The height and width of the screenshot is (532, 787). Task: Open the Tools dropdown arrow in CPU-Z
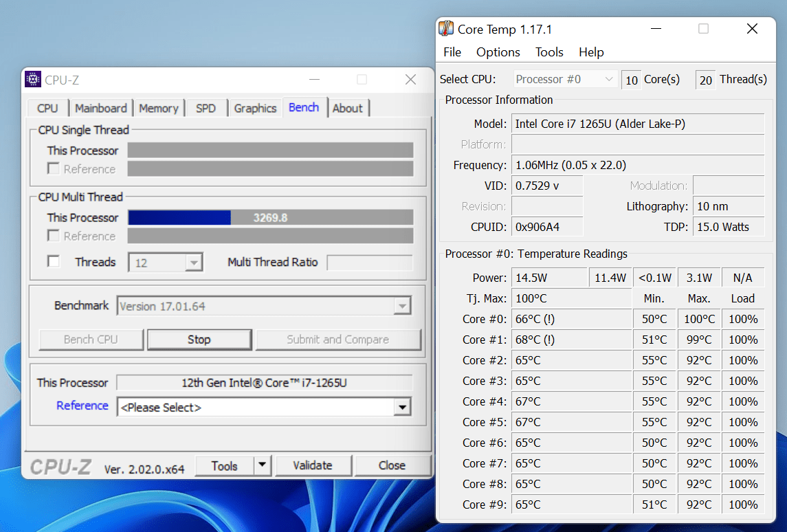[262, 465]
